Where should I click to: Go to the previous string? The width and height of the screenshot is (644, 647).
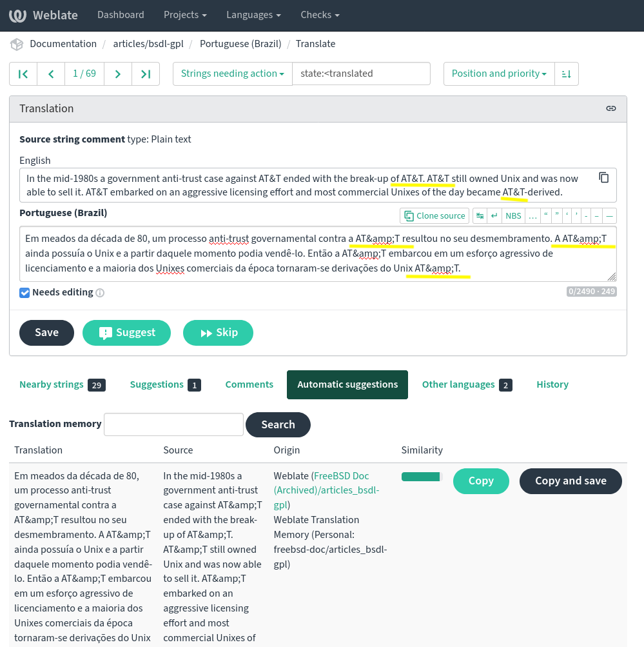[x=51, y=74]
